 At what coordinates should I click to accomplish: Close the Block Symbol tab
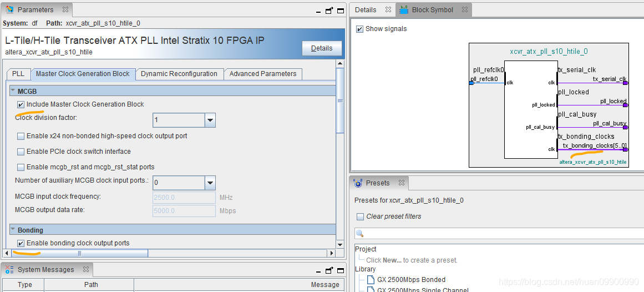[464, 9]
